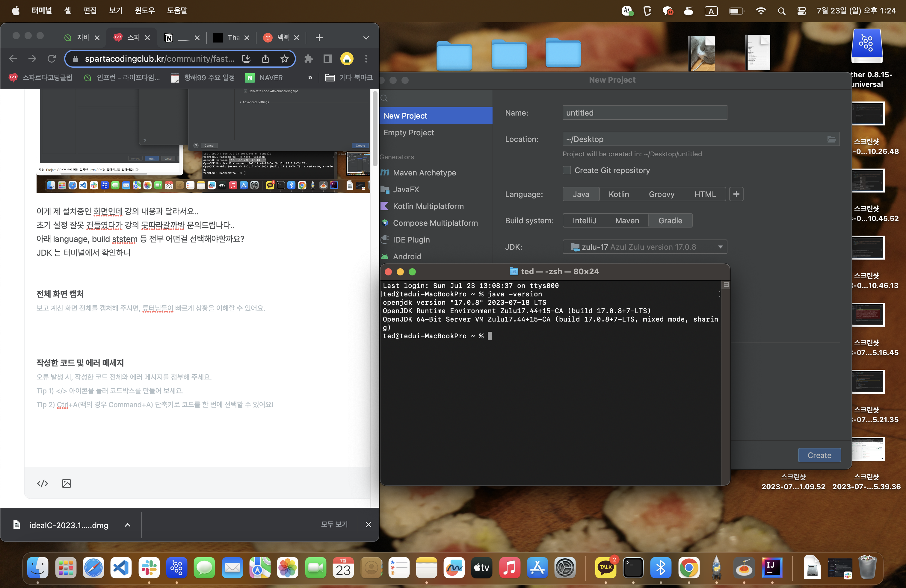This screenshot has width=906, height=588.
Task: Open System Settings from the Dock
Action: (565, 567)
